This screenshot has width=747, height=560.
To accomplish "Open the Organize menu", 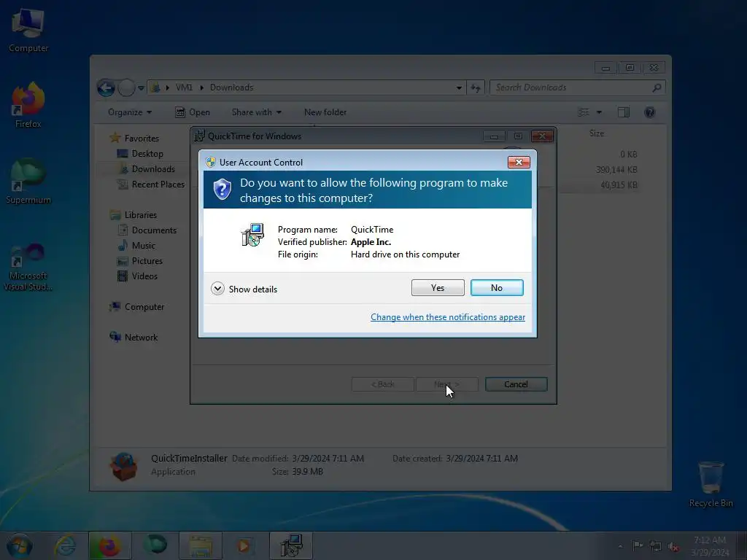I will pos(130,112).
